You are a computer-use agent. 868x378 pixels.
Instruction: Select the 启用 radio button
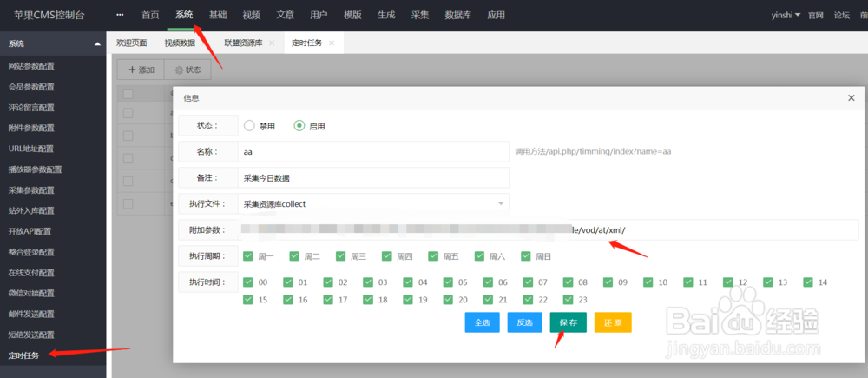(299, 126)
